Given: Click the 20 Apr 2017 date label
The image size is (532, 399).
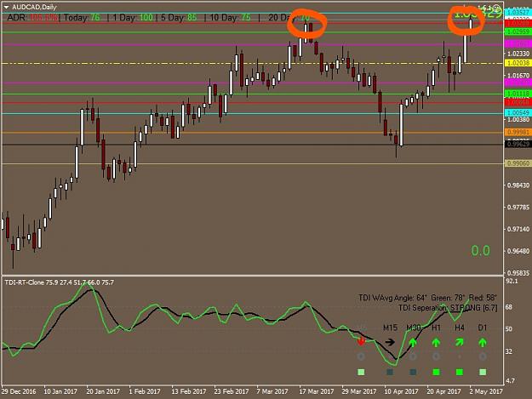Looking at the screenshot, I should click(x=443, y=391).
